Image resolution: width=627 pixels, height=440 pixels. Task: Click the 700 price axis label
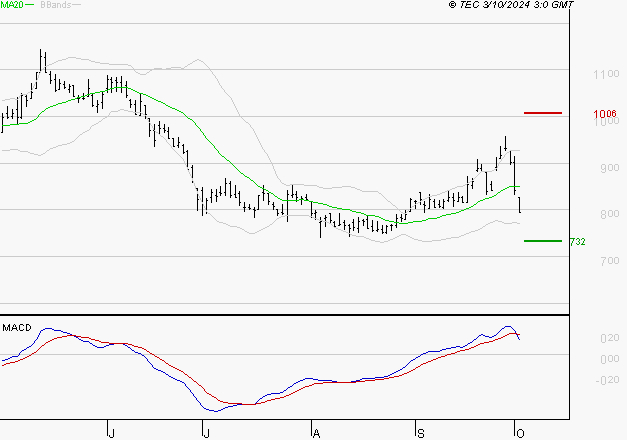609,261
